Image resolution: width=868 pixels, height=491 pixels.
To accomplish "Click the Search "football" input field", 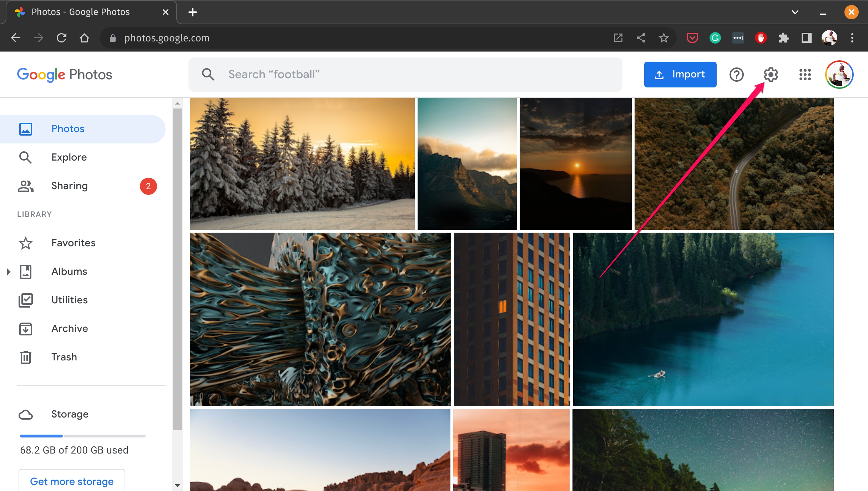I will (405, 75).
